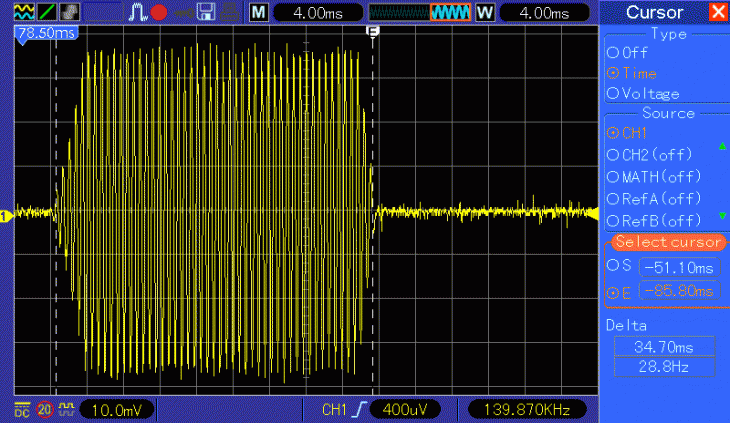
Task: Click the 78.50ms trigger position marker
Action: click(46, 33)
